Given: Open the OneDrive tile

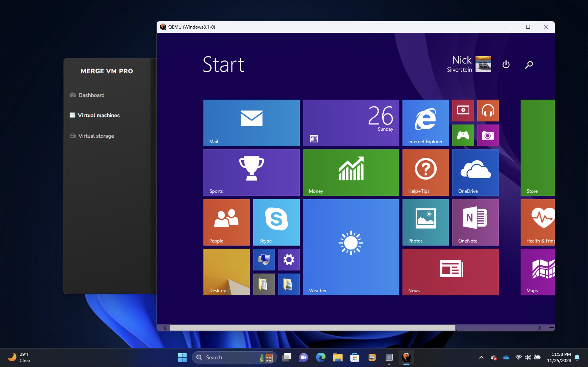Looking at the screenshot, I should point(475,172).
